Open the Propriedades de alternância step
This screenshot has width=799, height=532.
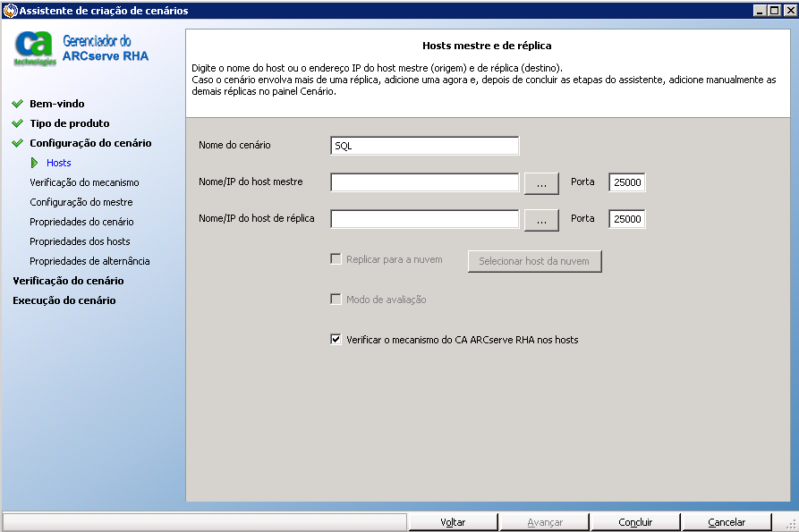click(89, 261)
